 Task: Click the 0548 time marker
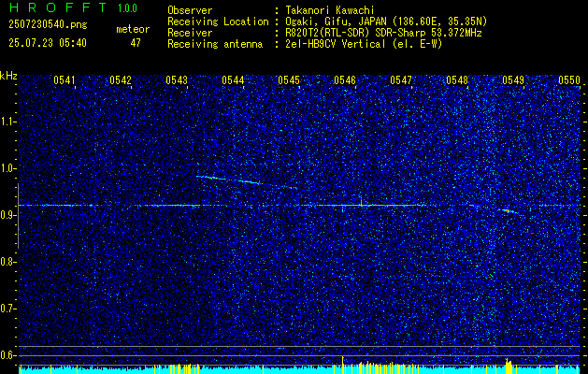(457, 80)
